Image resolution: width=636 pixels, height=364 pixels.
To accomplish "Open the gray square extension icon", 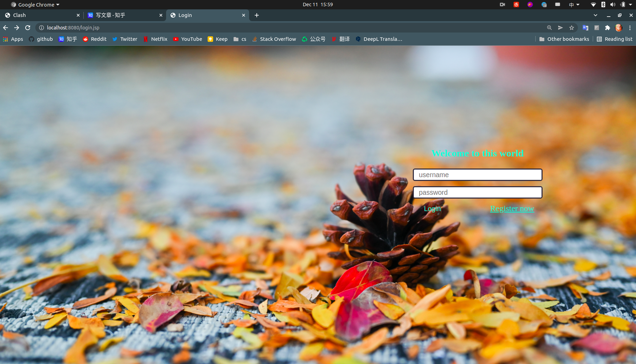I will pos(597,27).
